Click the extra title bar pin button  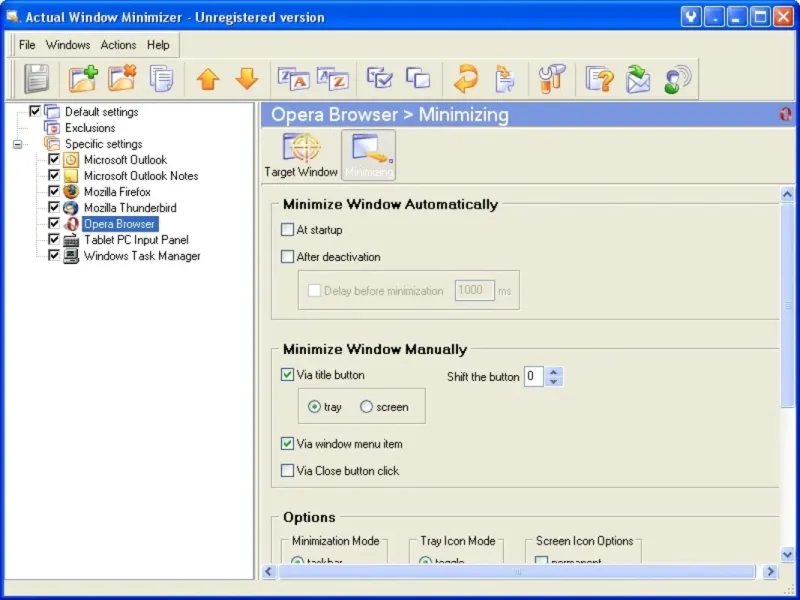[691, 17]
